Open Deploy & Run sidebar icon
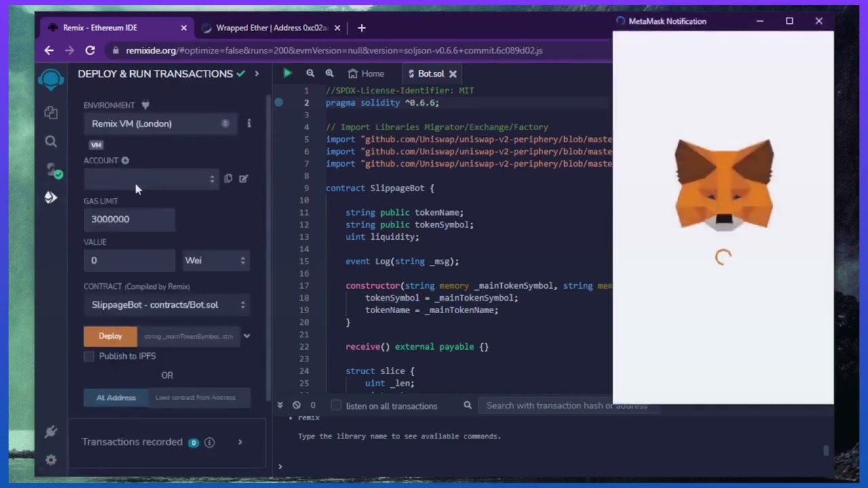 [51, 197]
